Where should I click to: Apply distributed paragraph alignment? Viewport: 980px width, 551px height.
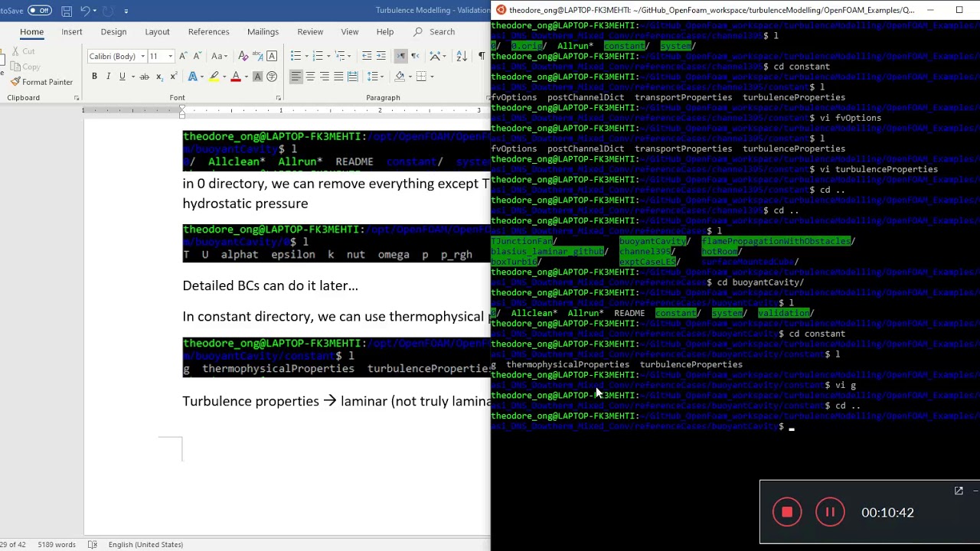click(x=352, y=77)
